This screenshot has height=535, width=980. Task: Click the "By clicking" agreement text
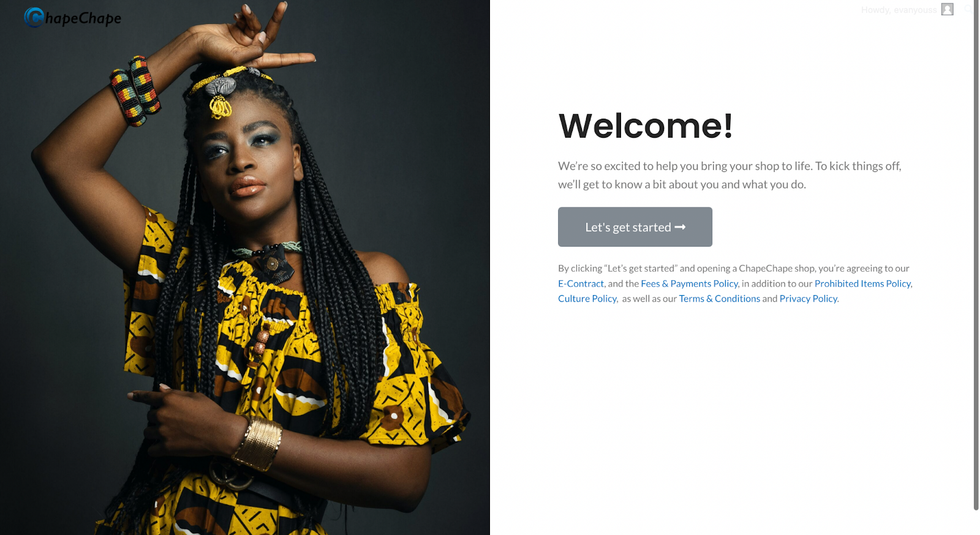click(x=735, y=283)
